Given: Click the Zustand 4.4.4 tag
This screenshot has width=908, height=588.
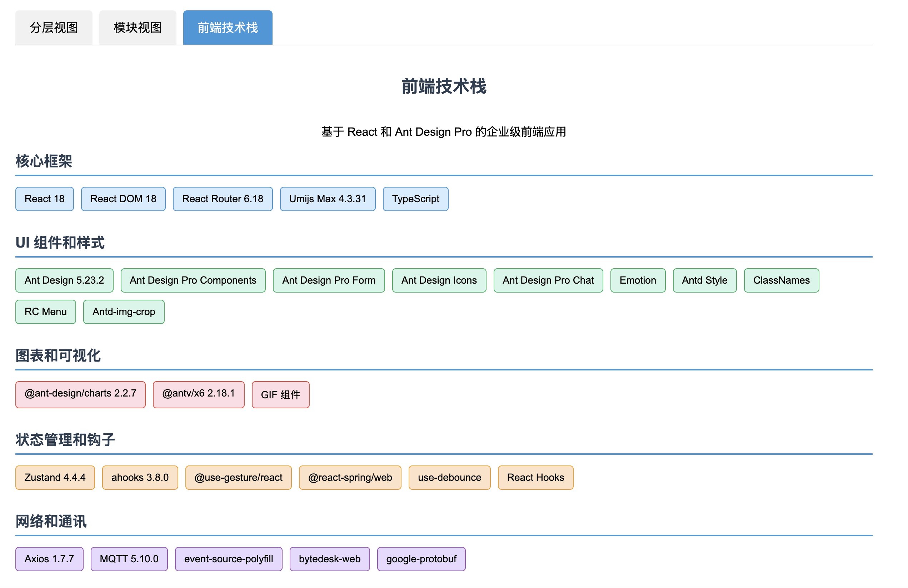Looking at the screenshot, I should (x=55, y=477).
